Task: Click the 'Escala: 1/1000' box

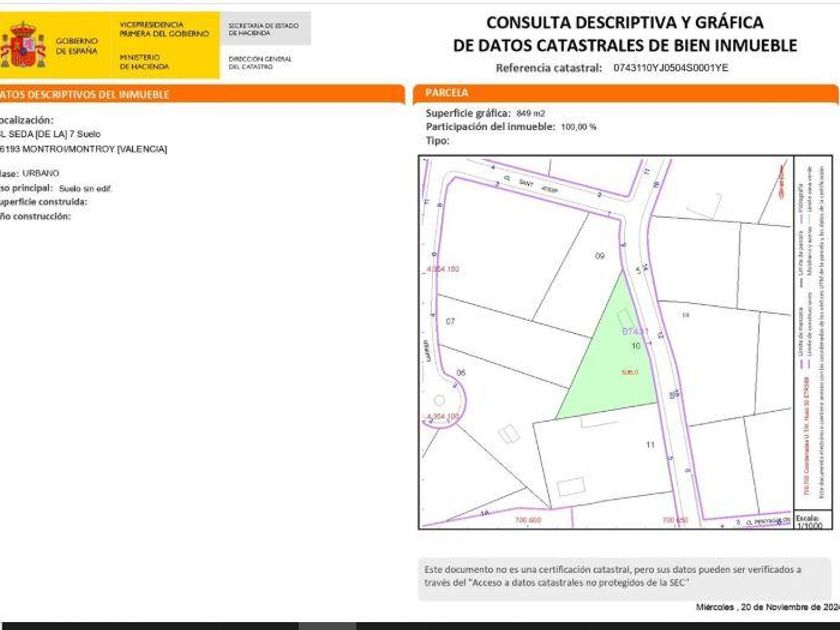Action: pos(811,521)
